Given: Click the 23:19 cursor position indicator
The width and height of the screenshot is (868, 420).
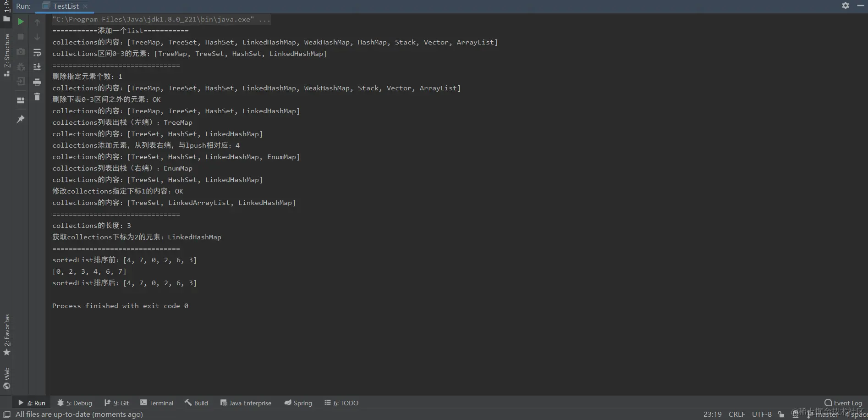Looking at the screenshot, I should (x=712, y=414).
